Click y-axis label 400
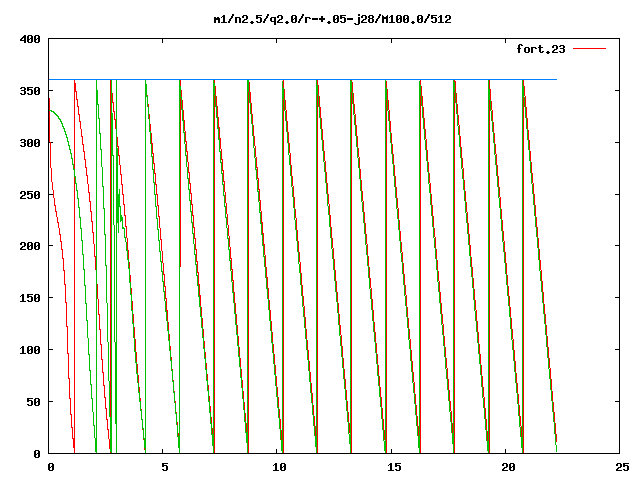 [30, 39]
